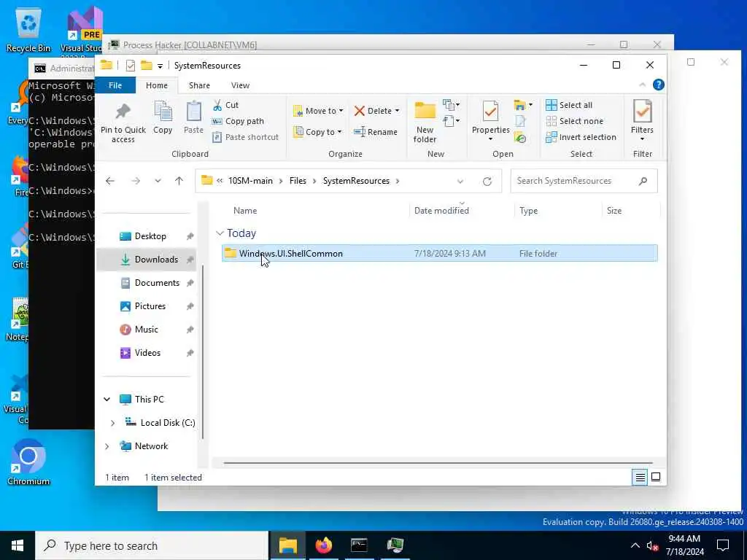The height and width of the screenshot is (560, 747).
Task: Go up one folder level arrow
Action: point(179,181)
